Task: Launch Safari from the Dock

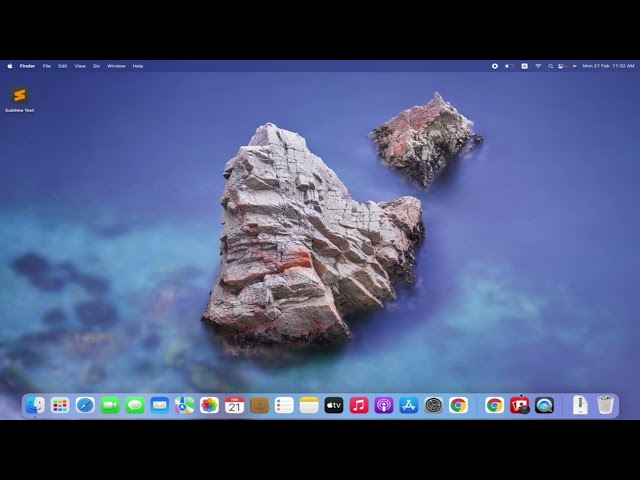Action: (x=85, y=405)
